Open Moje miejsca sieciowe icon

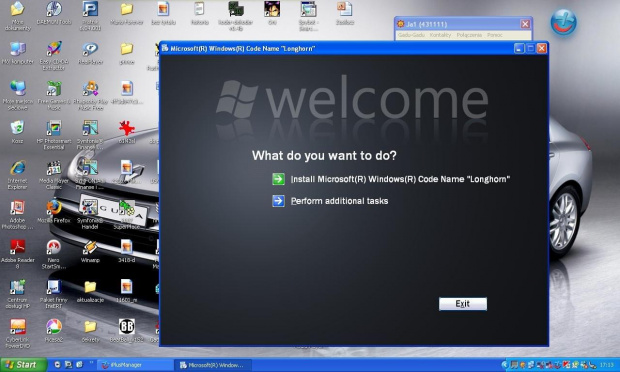17,95
